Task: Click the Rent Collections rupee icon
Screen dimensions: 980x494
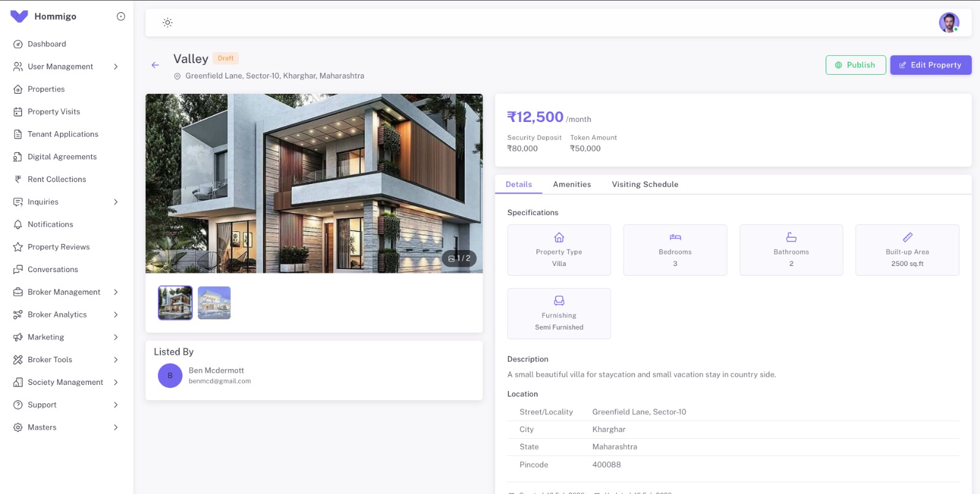Action: click(x=18, y=180)
